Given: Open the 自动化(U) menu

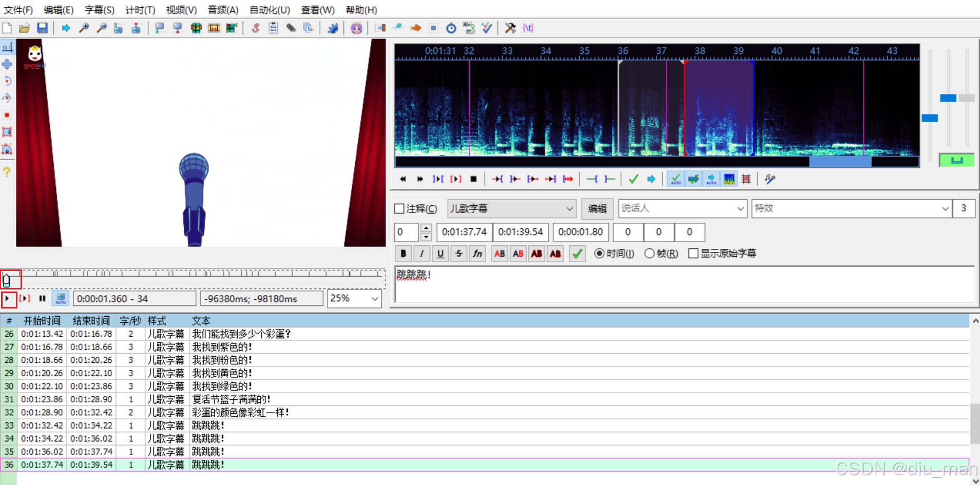Looking at the screenshot, I should point(270,10).
